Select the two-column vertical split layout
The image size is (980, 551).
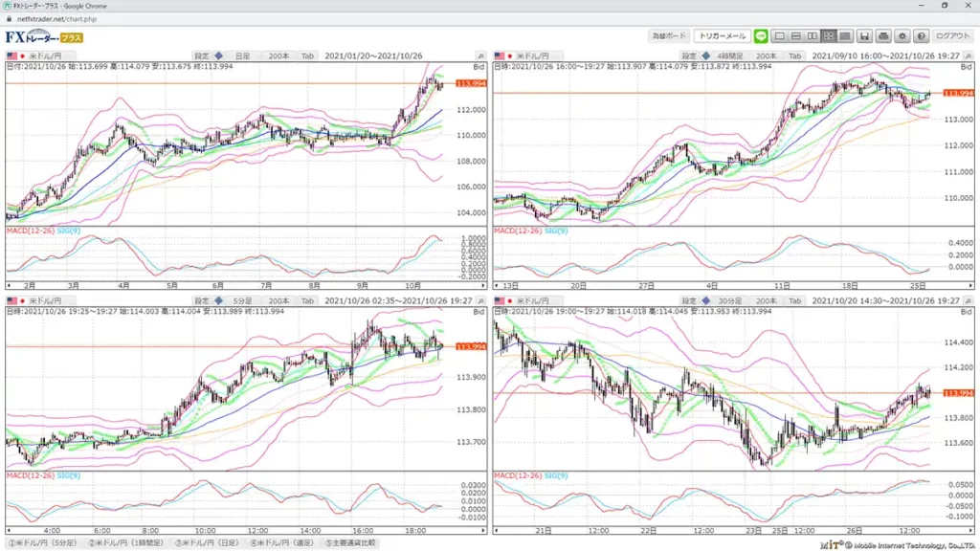point(813,36)
